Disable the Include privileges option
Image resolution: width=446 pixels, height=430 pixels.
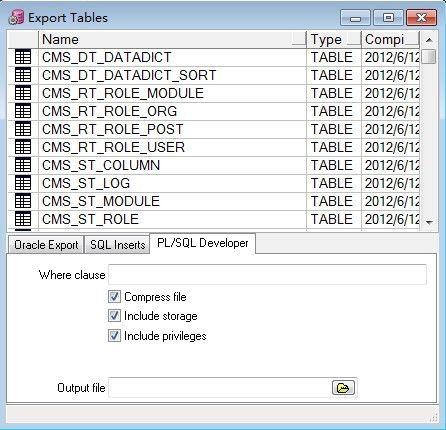click(114, 335)
